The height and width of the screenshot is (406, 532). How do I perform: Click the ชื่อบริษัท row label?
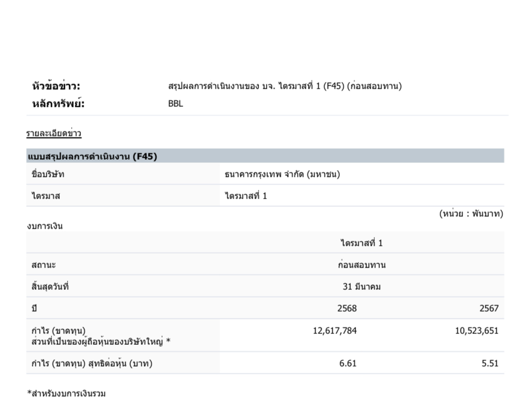pos(48,174)
